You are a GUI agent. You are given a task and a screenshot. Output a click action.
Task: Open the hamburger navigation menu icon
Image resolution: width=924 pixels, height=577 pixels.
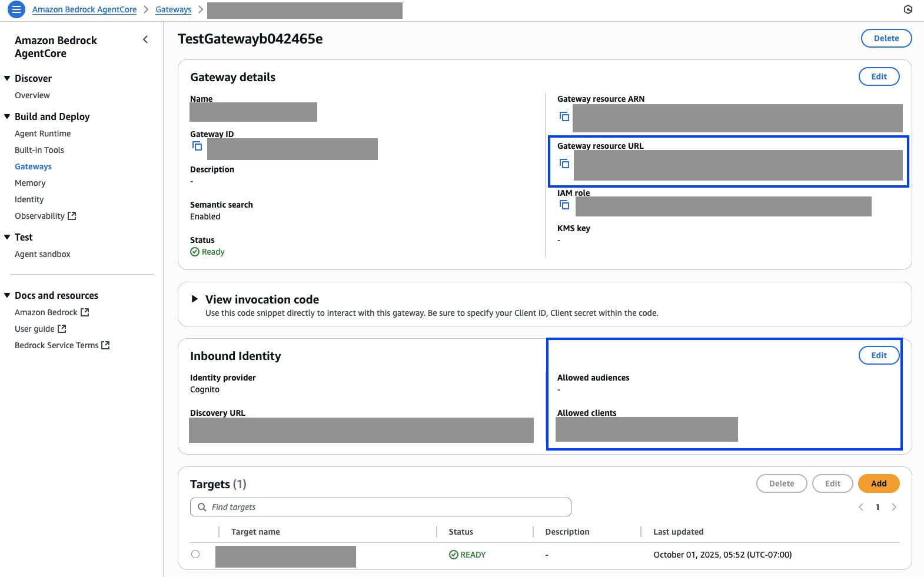(16, 9)
